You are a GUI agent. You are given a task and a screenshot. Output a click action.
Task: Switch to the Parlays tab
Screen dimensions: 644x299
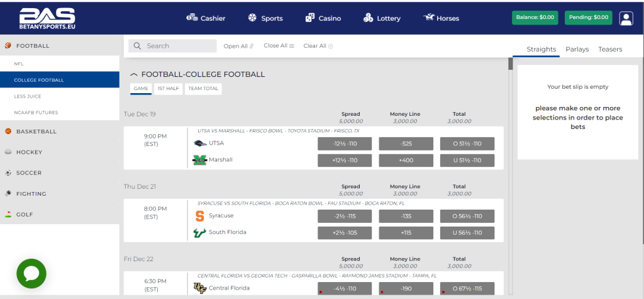pos(577,49)
